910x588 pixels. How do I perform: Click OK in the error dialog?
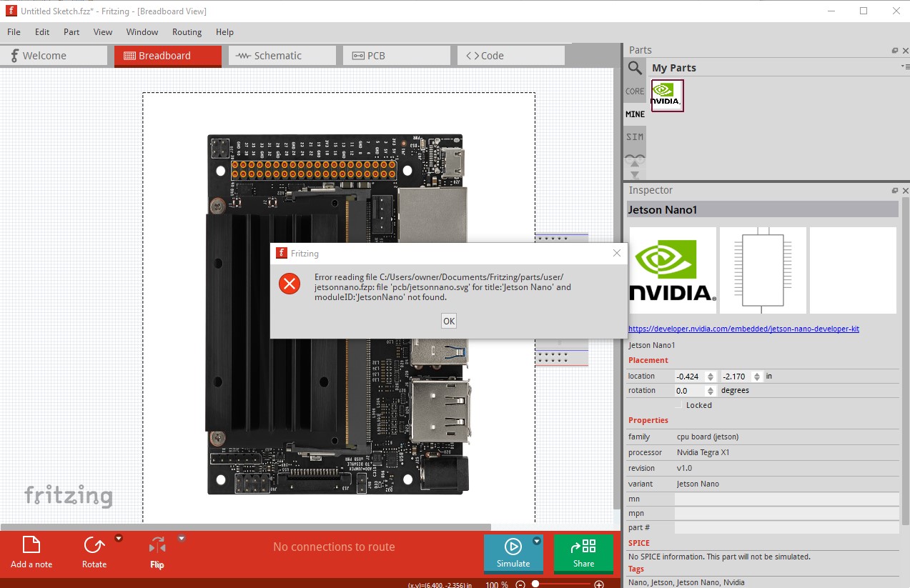[449, 322]
